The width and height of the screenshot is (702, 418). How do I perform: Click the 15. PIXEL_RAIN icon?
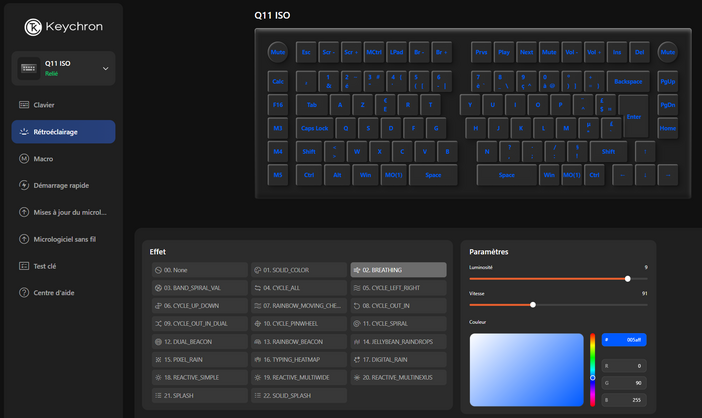click(x=158, y=359)
